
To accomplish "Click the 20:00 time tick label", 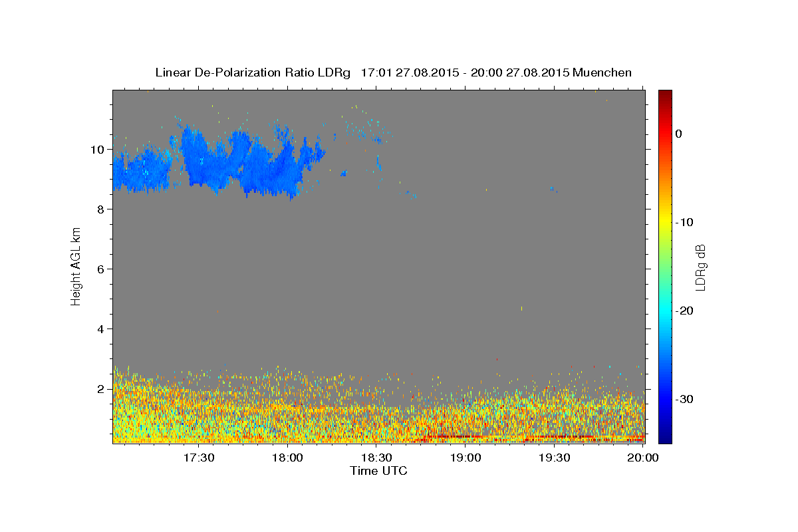I will [643, 458].
